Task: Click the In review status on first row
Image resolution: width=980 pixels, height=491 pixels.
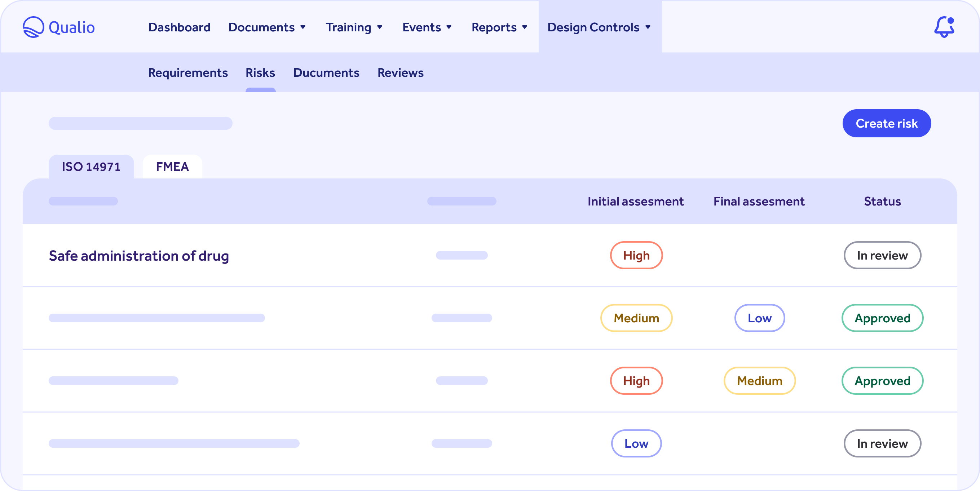Action: click(x=882, y=255)
